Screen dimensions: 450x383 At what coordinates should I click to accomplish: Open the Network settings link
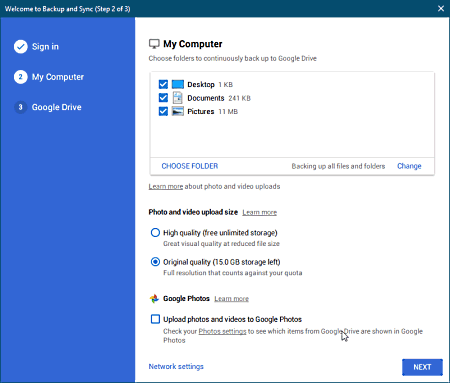tap(176, 366)
